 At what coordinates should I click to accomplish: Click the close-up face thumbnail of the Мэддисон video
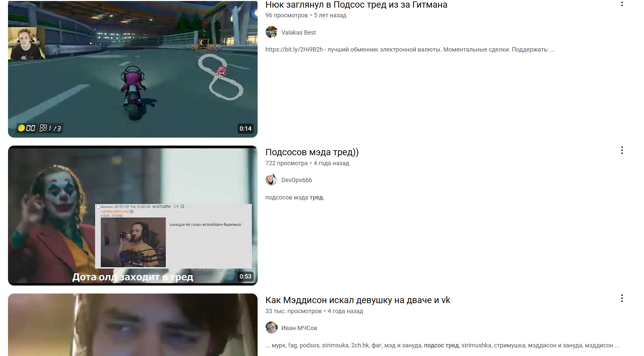click(x=133, y=325)
